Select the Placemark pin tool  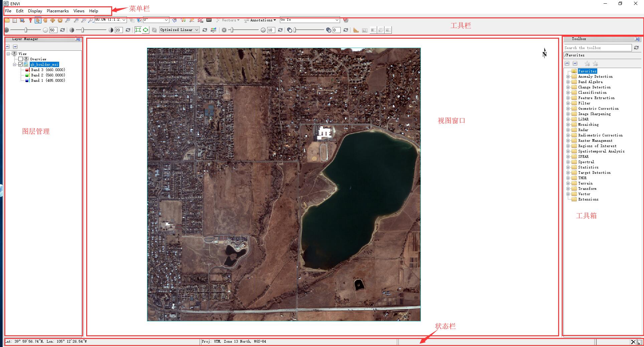(x=31, y=20)
